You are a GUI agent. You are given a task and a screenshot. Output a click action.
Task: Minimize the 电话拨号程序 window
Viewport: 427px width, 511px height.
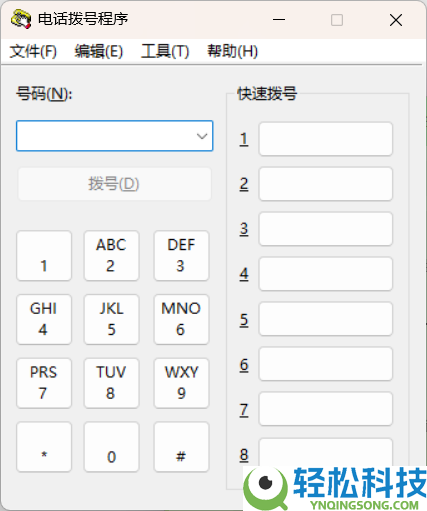[x=279, y=20]
